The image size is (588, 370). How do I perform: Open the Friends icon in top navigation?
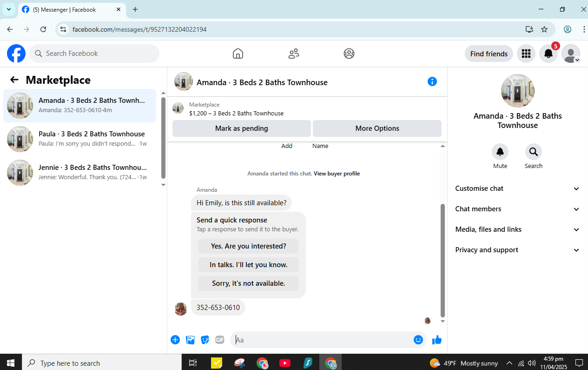tap(294, 54)
